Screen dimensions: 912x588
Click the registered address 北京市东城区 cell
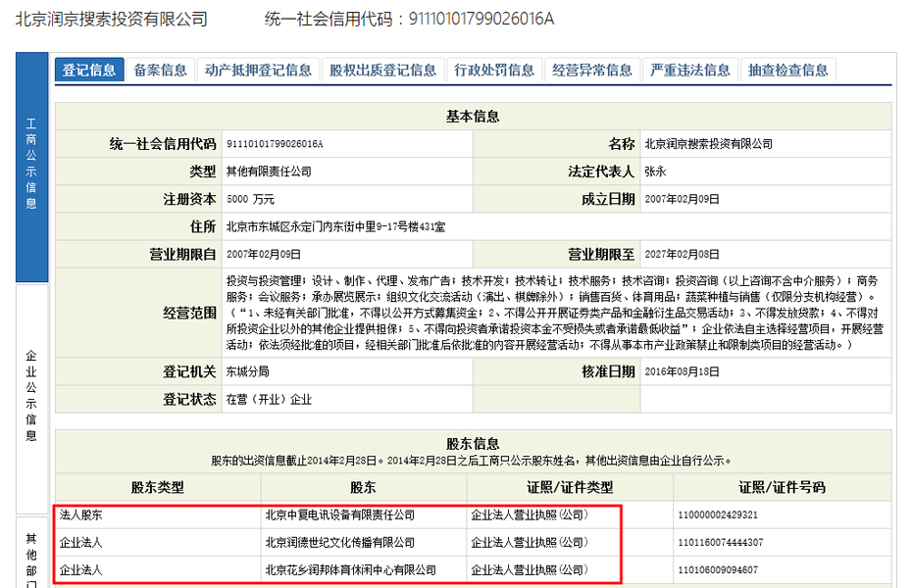click(x=335, y=226)
